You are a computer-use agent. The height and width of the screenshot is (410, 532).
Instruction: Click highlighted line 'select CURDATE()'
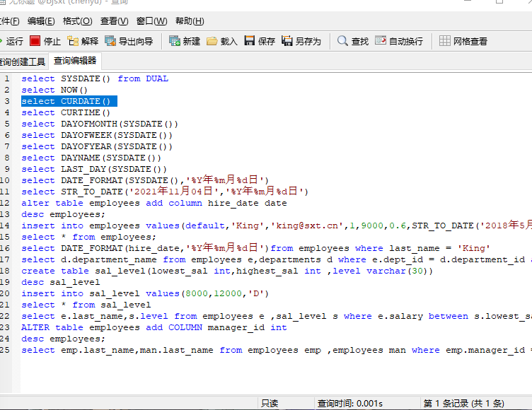(69, 101)
